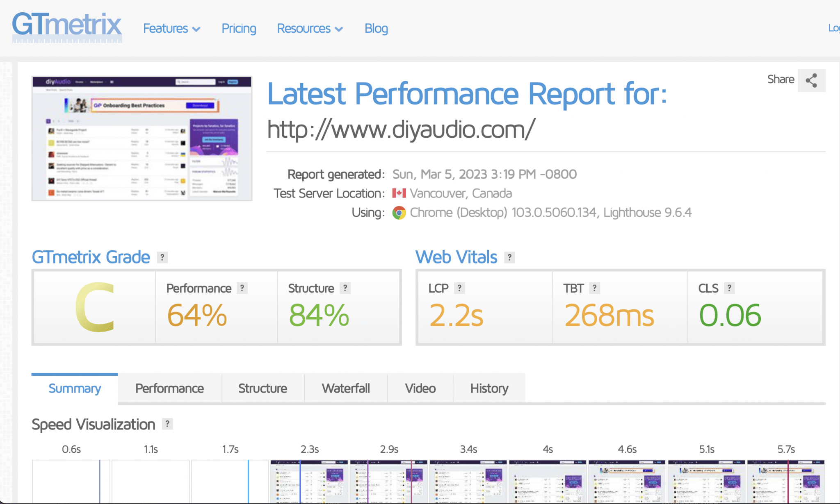This screenshot has width=840, height=504.
Task: Click the Share label text
Action: [x=781, y=79]
